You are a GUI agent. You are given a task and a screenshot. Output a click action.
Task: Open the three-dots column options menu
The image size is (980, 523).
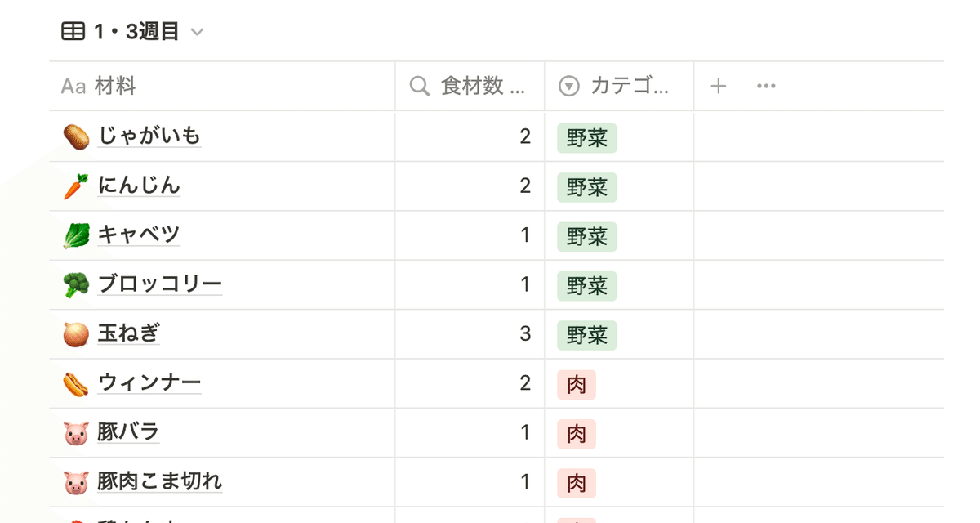[x=766, y=86]
